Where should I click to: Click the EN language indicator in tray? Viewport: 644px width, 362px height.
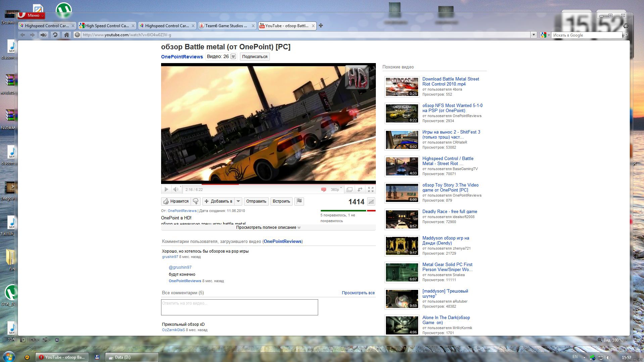click(x=575, y=357)
